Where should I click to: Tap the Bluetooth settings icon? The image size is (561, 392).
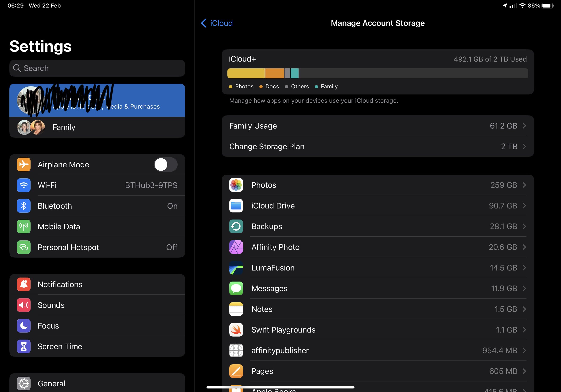pos(24,206)
